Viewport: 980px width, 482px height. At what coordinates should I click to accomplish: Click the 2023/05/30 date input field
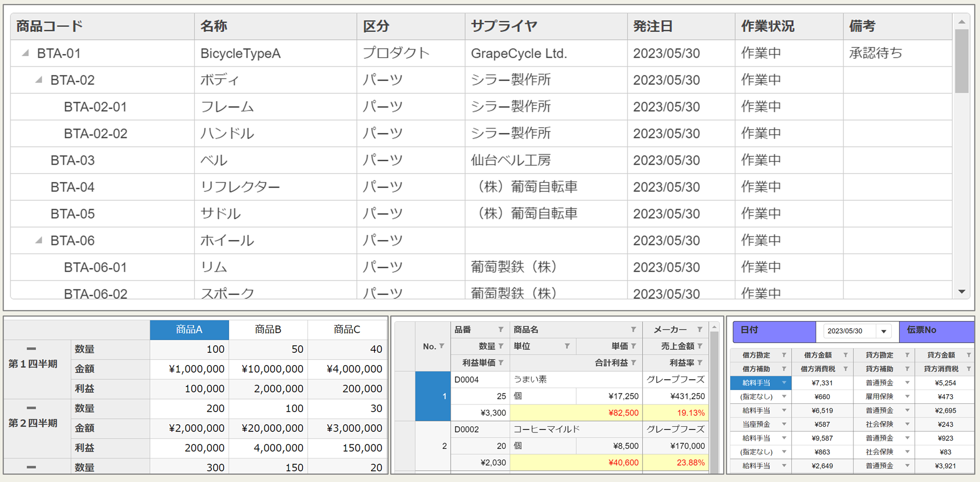pos(850,331)
